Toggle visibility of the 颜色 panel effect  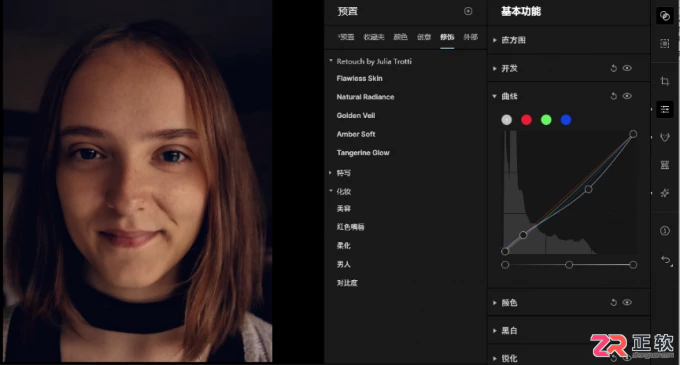[x=627, y=303]
